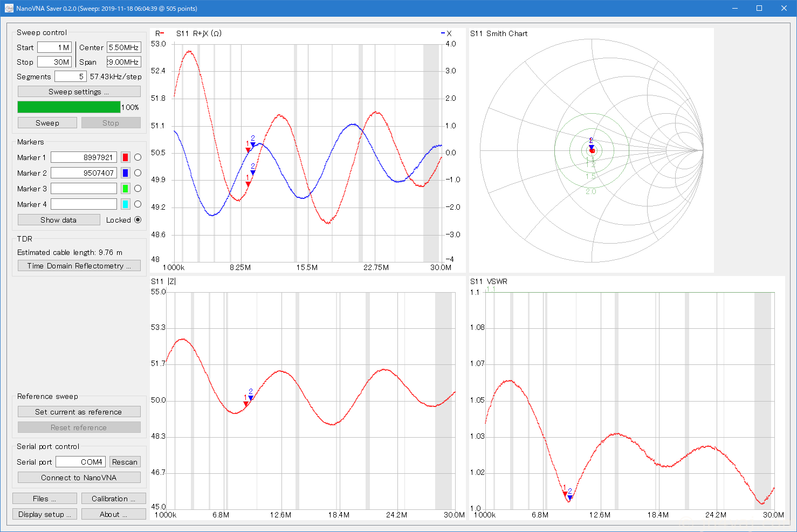Click the S11 VSWR chart title

(x=489, y=281)
